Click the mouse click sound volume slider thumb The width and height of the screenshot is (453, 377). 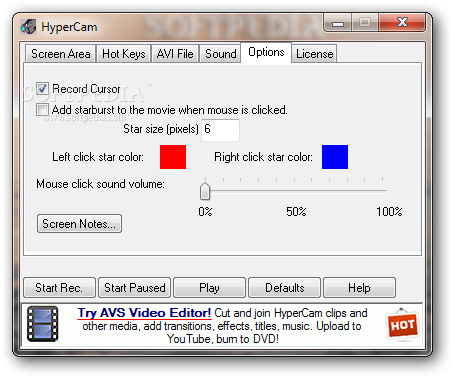(205, 191)
